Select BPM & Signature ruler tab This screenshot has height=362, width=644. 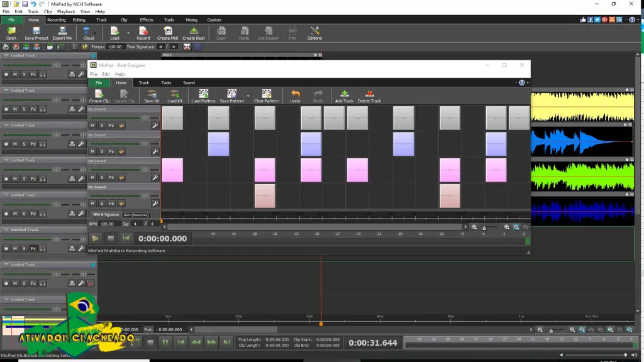[106, 215]
